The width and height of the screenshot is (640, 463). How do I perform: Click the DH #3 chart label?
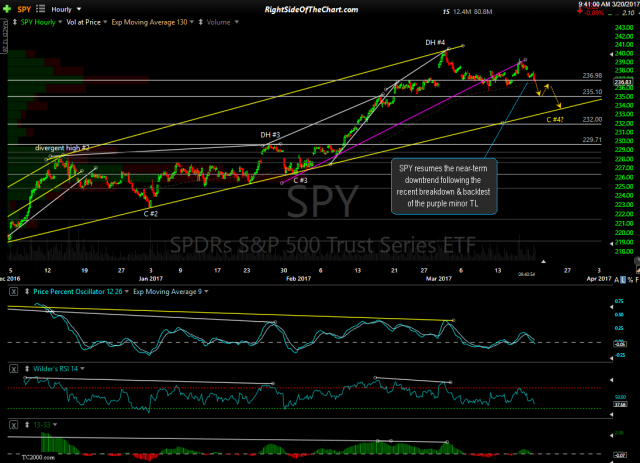click(x=270, y=135)
